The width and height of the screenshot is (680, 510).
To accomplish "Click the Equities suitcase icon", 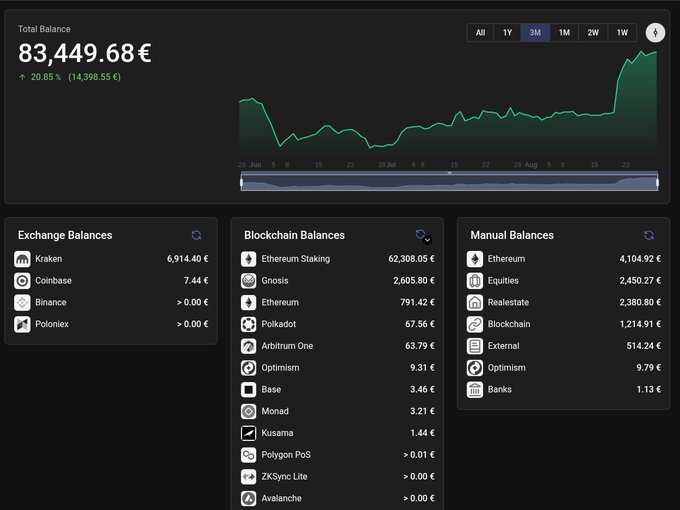I will click(x=475, y=281).
